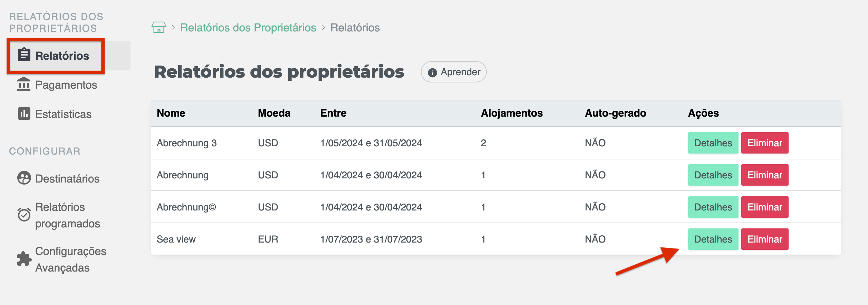
Task: Click the Relatórios clipboard icon in sidebar
Action: click(24, 55)
